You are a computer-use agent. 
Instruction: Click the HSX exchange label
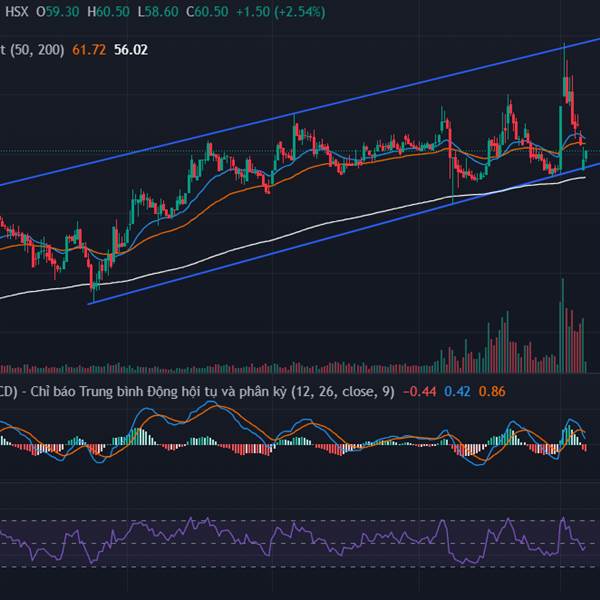[x=15, y=14]
